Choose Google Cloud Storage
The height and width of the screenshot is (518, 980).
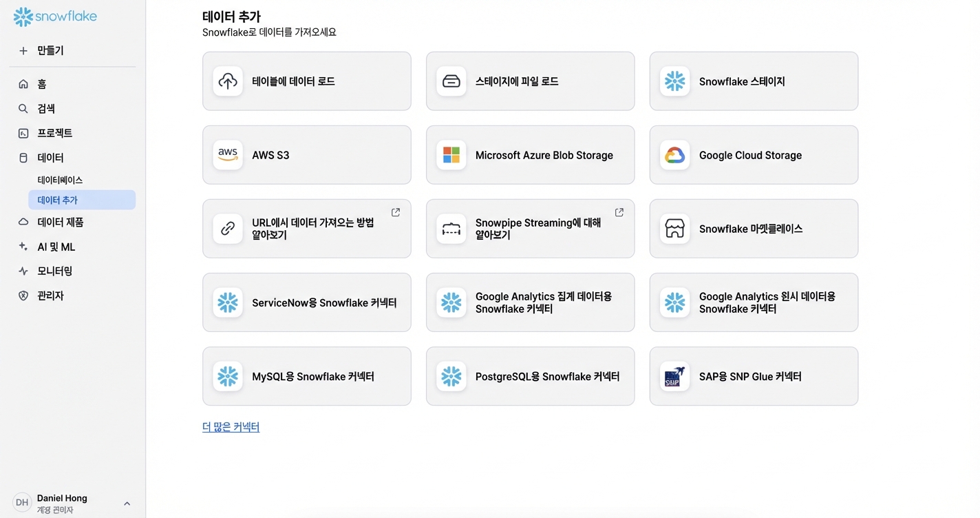(x=754, y=155)
